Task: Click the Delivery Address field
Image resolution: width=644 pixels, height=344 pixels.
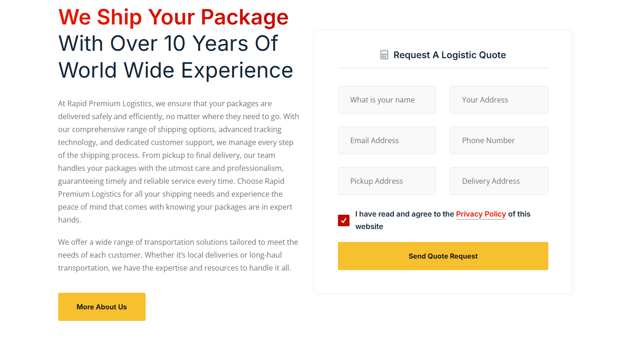Action: [498, 181]
